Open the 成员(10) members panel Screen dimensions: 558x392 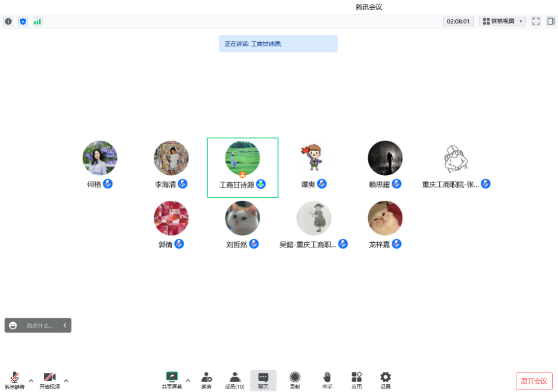point(234,380)
